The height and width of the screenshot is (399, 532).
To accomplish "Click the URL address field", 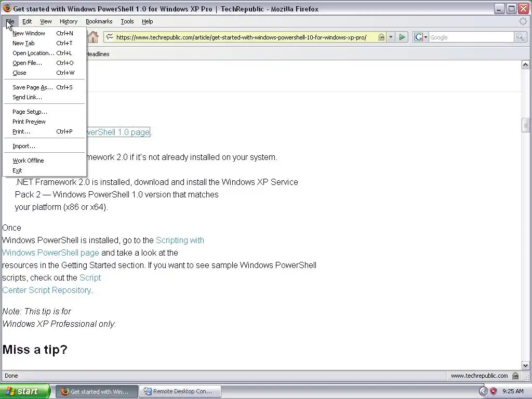I will (x=241, y=37).
